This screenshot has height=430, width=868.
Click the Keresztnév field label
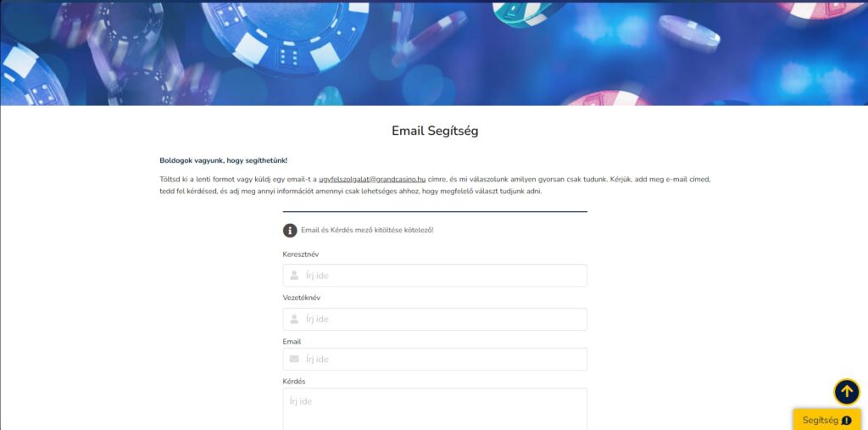[x=301, y=254]
